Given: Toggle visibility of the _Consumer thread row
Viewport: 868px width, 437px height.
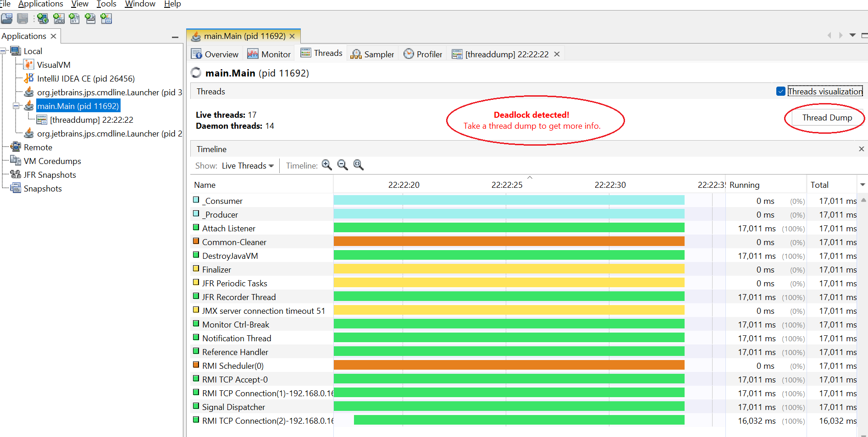Looking at the screenshot, I should pos(196,200).
